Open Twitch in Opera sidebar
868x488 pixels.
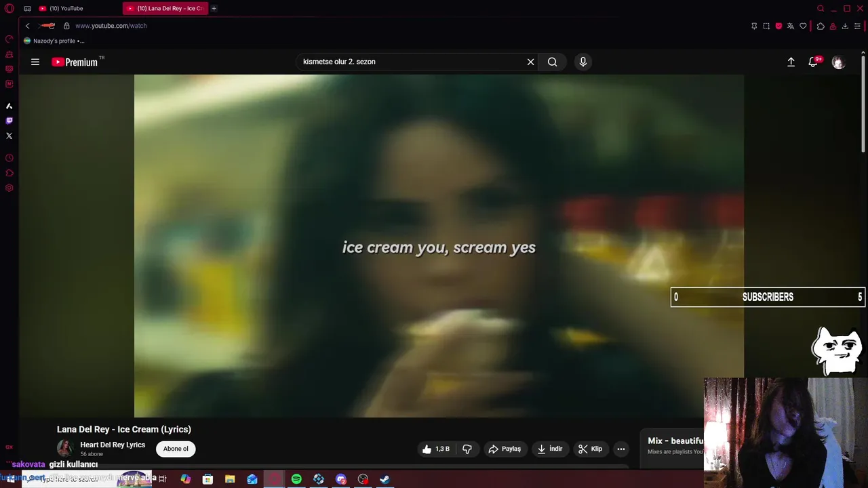9,121
